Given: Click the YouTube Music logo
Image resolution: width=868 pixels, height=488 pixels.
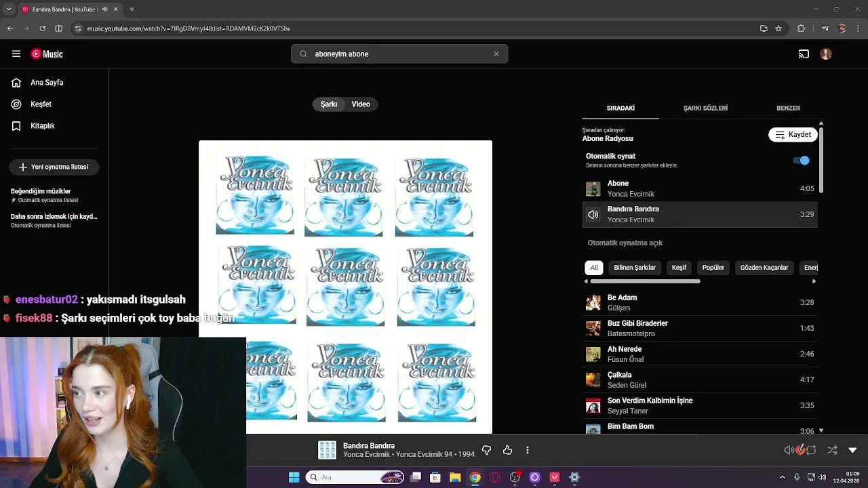Looking at the screenshot, I should [x=47, y=54].
